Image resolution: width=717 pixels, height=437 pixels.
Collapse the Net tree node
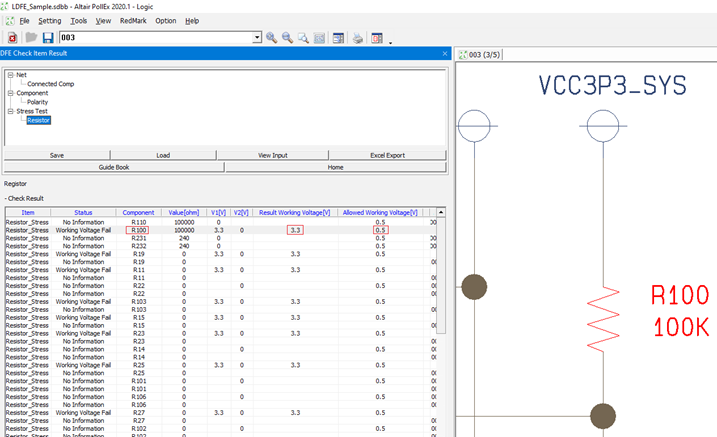9,74
